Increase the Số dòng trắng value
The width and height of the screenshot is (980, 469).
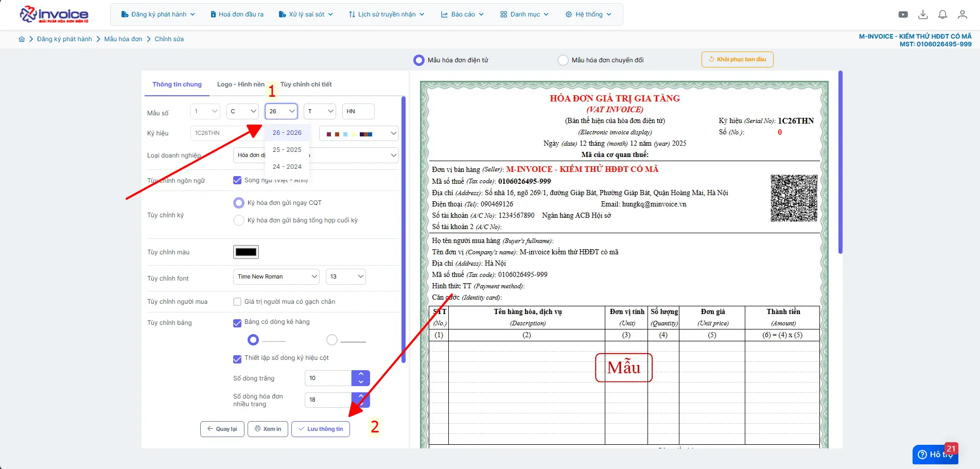(x=361, y=374)
